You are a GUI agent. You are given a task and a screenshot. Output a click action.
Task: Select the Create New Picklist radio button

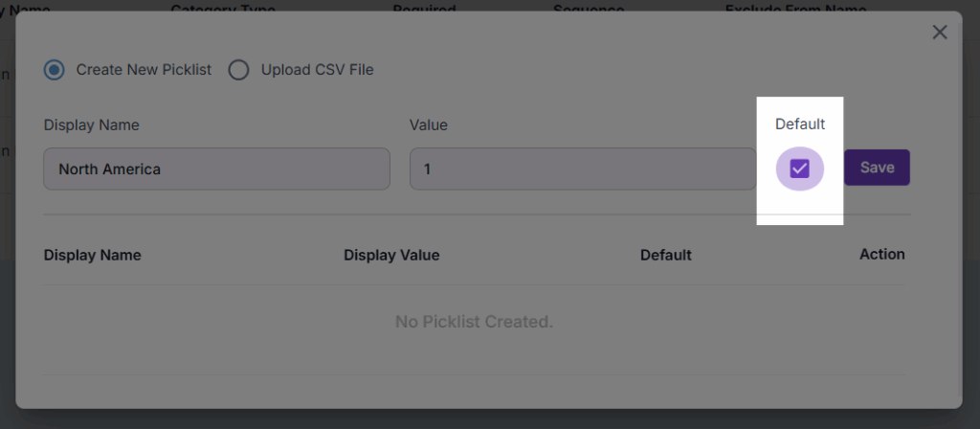55,69
